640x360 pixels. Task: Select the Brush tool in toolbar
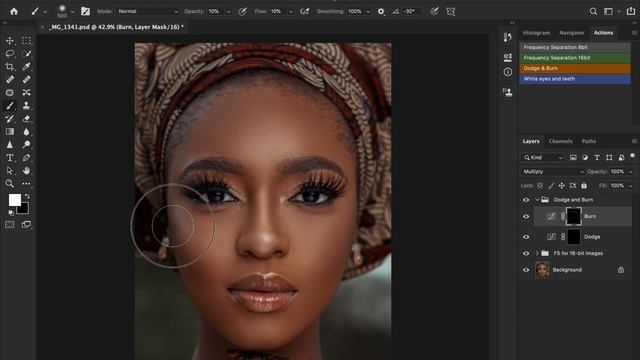pyautogui.click(x=10, y=106)
